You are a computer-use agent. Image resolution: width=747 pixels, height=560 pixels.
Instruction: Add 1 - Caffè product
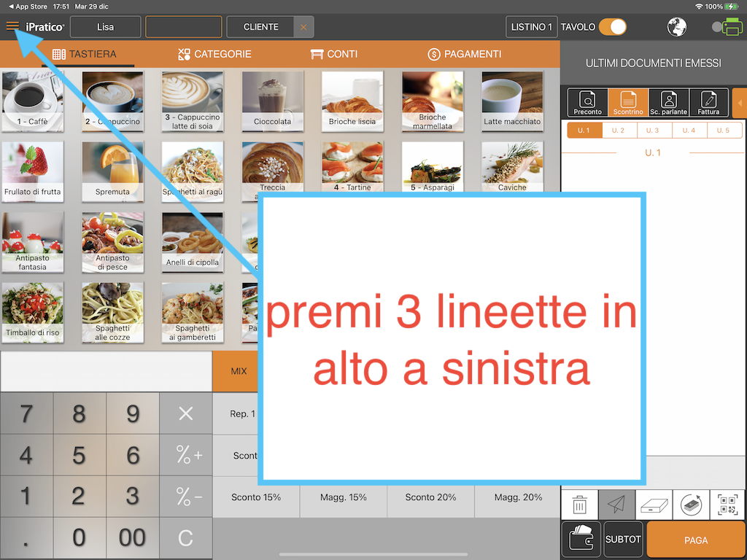point(32,101)
